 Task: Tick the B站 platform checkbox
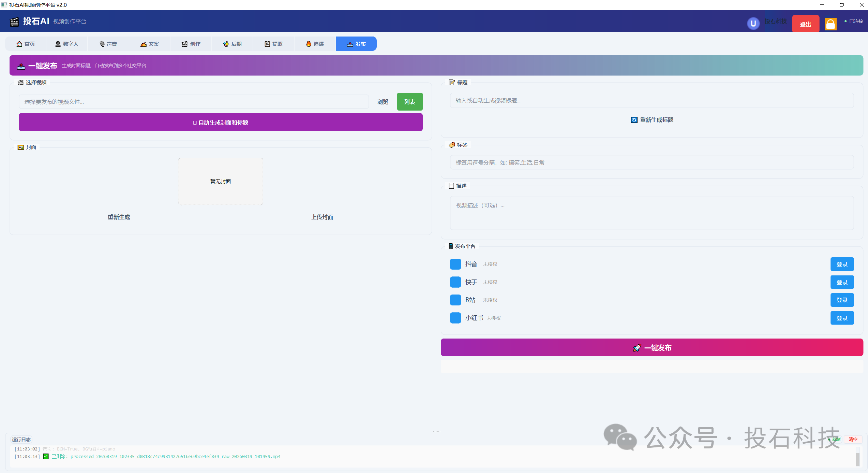coord(455,300)
